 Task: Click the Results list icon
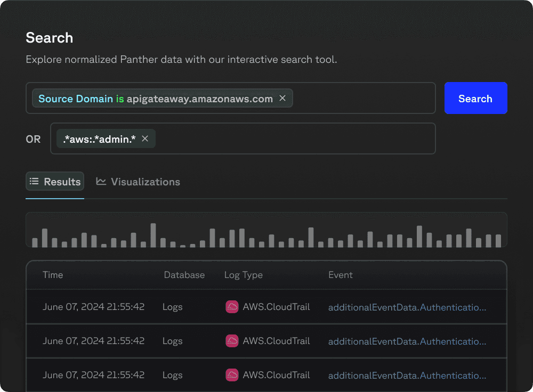coord(34,182)
